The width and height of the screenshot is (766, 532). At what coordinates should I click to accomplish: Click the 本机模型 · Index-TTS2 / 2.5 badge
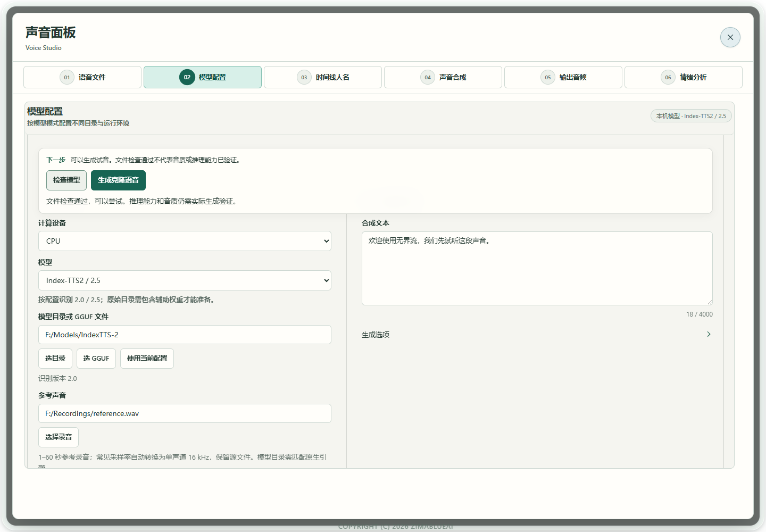click(x=691, y=116)
